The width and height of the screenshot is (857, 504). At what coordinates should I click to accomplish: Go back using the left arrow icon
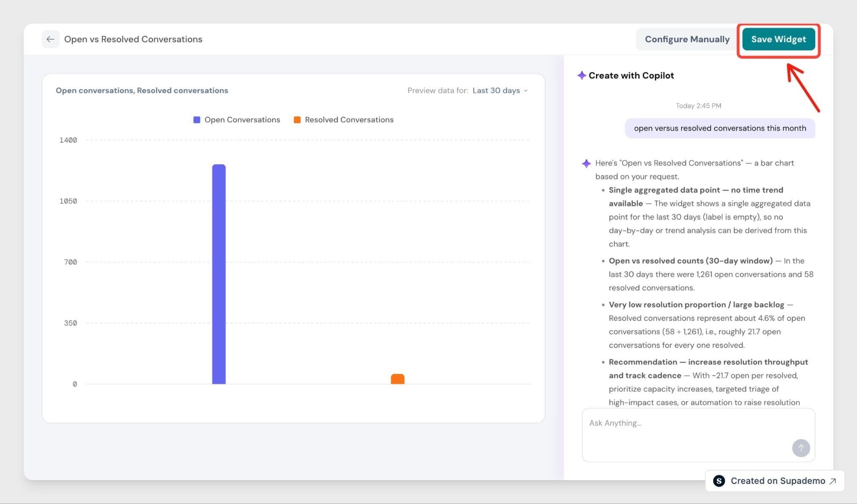pyautogui.click(x=50, y=39)
